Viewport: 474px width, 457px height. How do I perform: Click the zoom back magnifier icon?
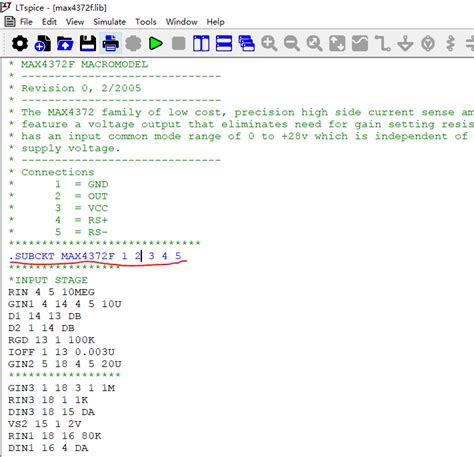(315, 44)
